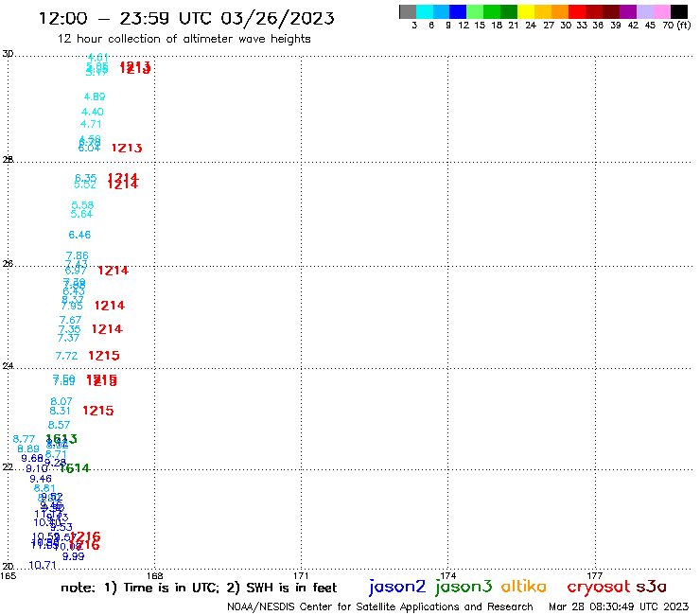This screenshot has width=700, height=615.
Task: Select the red 1214 time beside 6.97
Action: [x=113, y=271]
